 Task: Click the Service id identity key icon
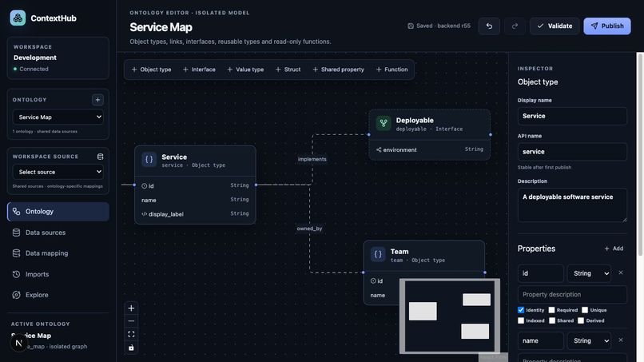(144, 186)
